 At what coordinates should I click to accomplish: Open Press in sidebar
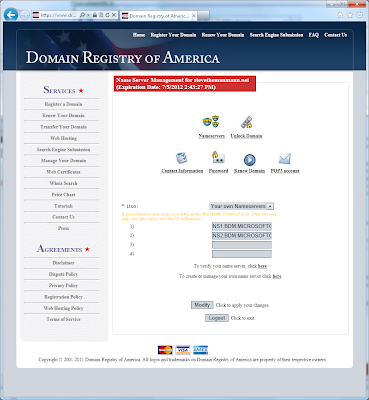point(63,228)
